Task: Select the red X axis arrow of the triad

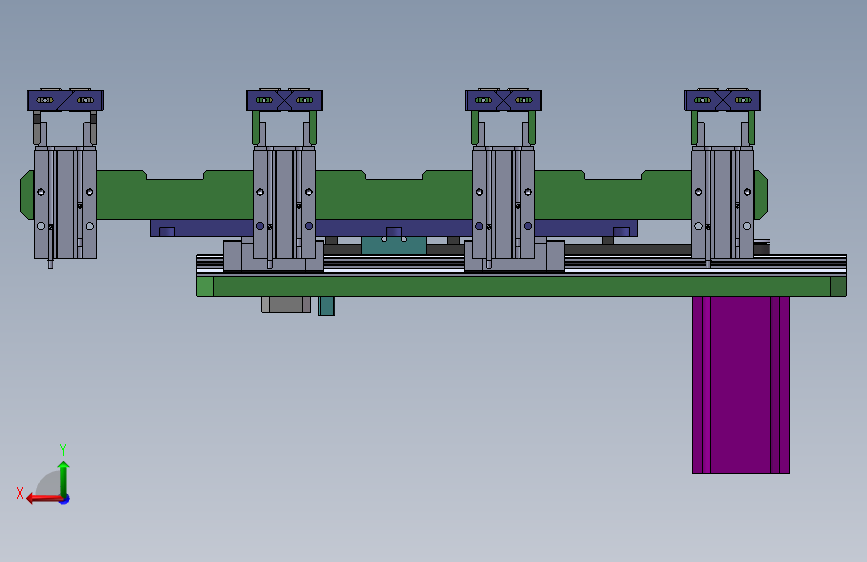Action: point(44,499)
